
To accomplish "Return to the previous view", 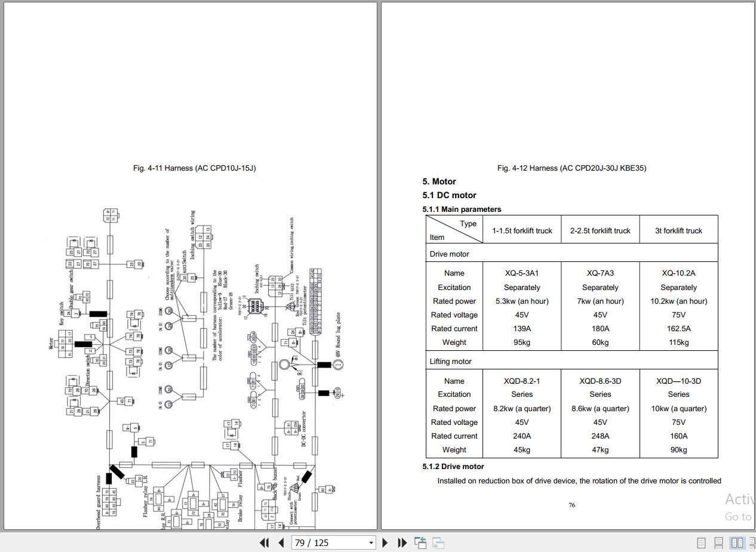I will 420,542.
